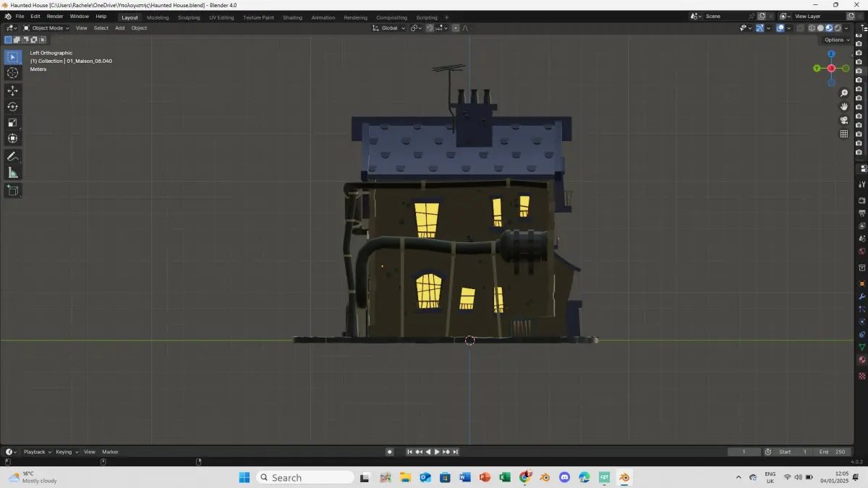Open the File menu
The height and width of the screenshot is (488, 868).
point(20,16)
